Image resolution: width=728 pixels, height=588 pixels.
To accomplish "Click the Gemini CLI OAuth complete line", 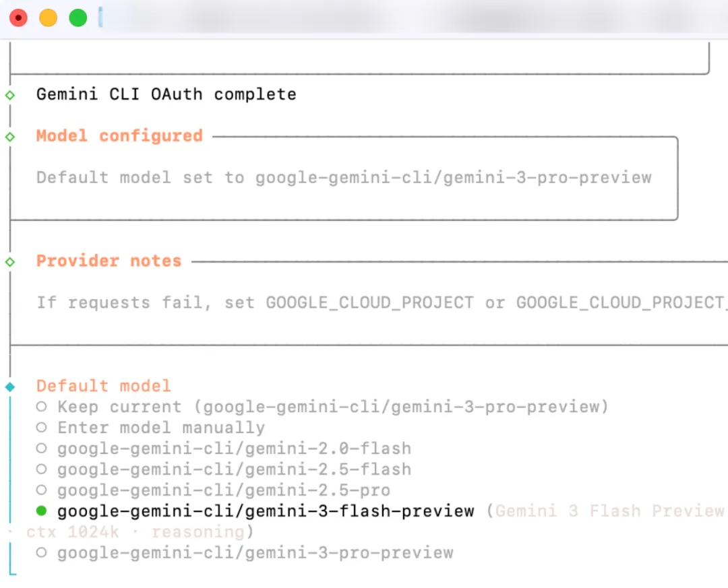I will [166, 94].
